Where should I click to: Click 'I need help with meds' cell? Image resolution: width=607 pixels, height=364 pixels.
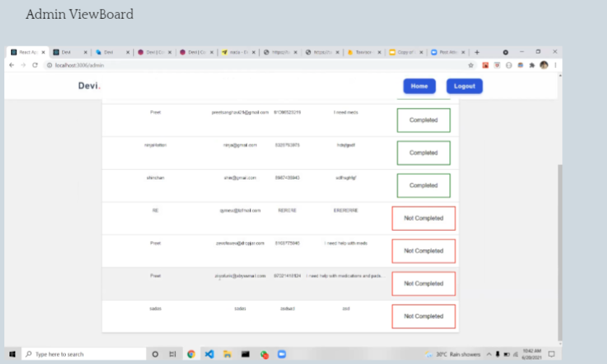[346, 243]
